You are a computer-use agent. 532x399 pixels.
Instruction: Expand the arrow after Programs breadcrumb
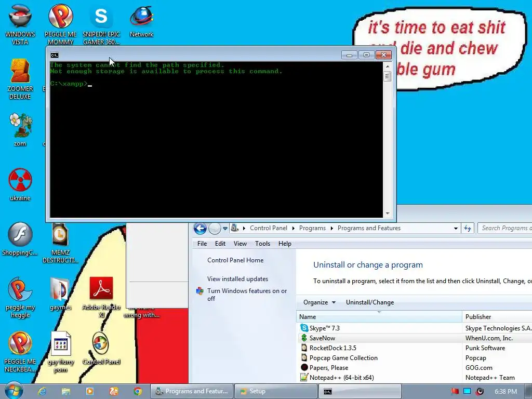click(331, 229)
